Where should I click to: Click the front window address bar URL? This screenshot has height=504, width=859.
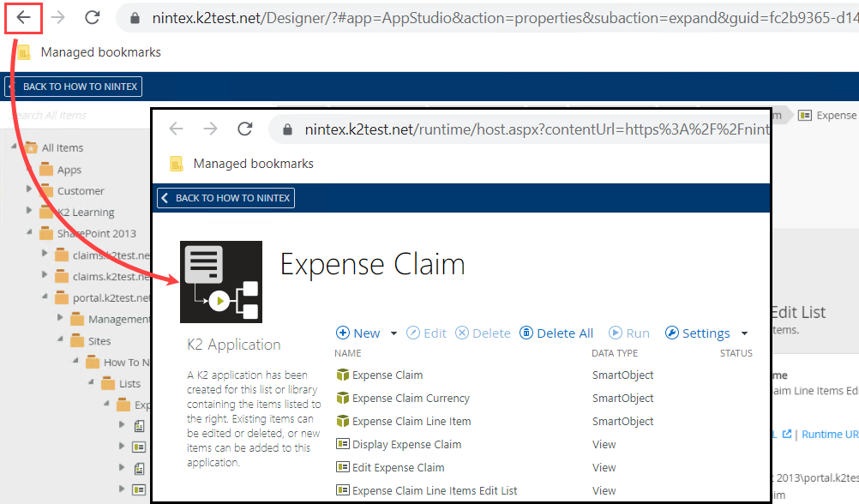537,129
